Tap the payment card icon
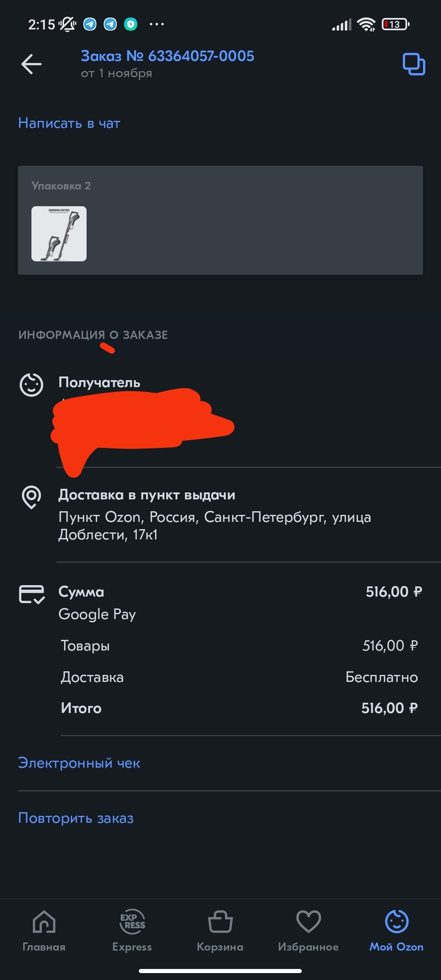Viewport: 441px width, 980px height. [31, 594]
